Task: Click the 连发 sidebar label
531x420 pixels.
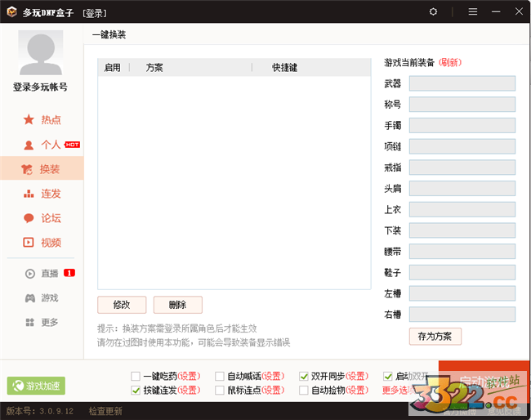Action: pos(51,194)
